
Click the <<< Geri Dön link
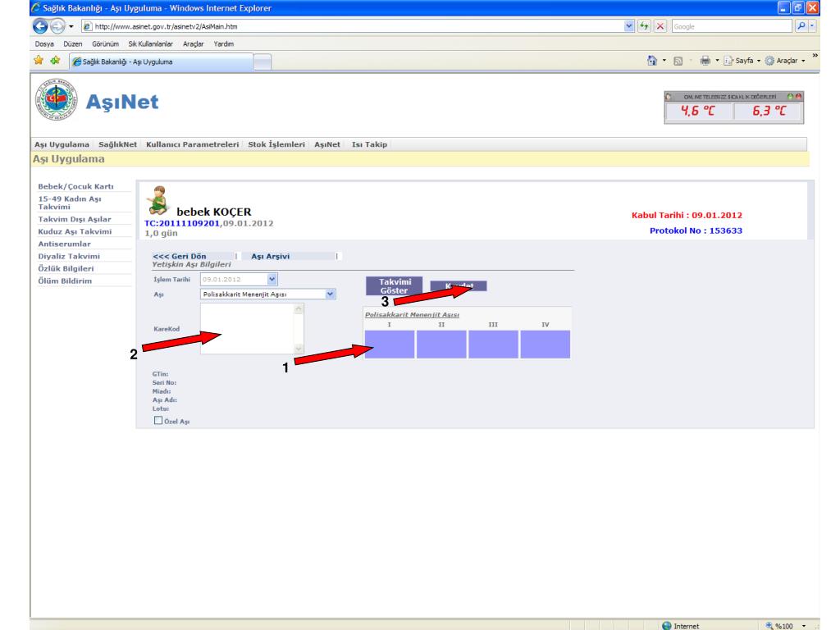[x=180, y=256]
